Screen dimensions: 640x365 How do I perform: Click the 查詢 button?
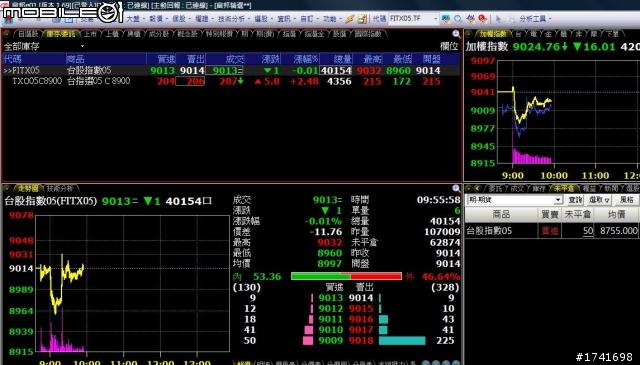point(575,200)
